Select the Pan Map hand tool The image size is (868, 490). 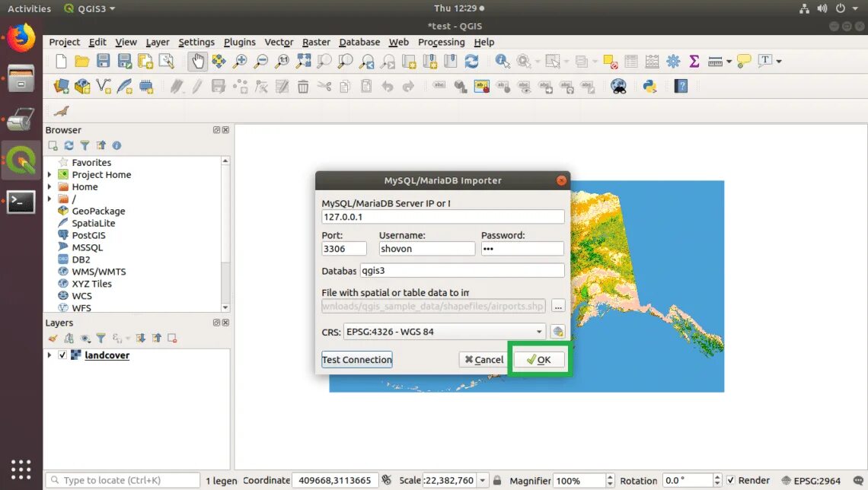pos(198,61)
